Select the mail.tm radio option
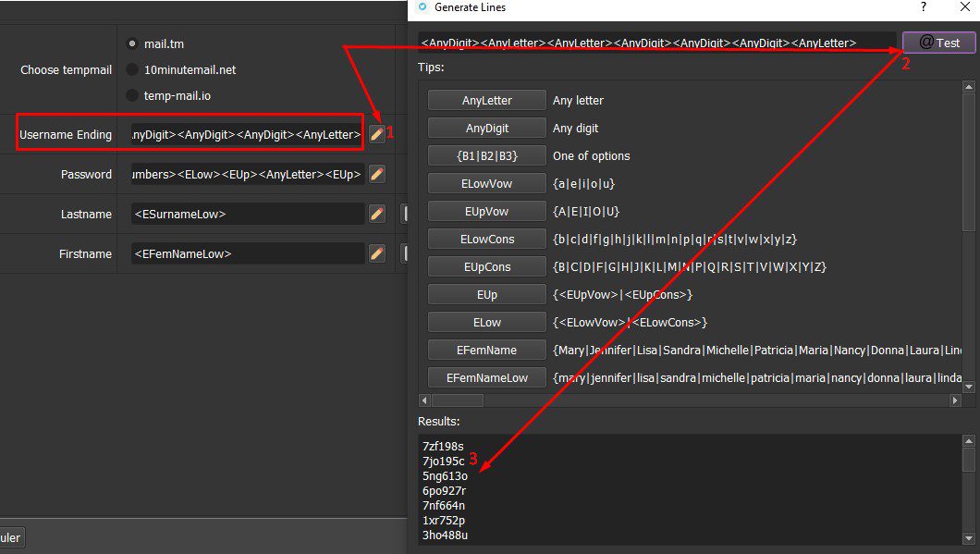Viewport: 980px width, 554px height. (x=132, y=43)
